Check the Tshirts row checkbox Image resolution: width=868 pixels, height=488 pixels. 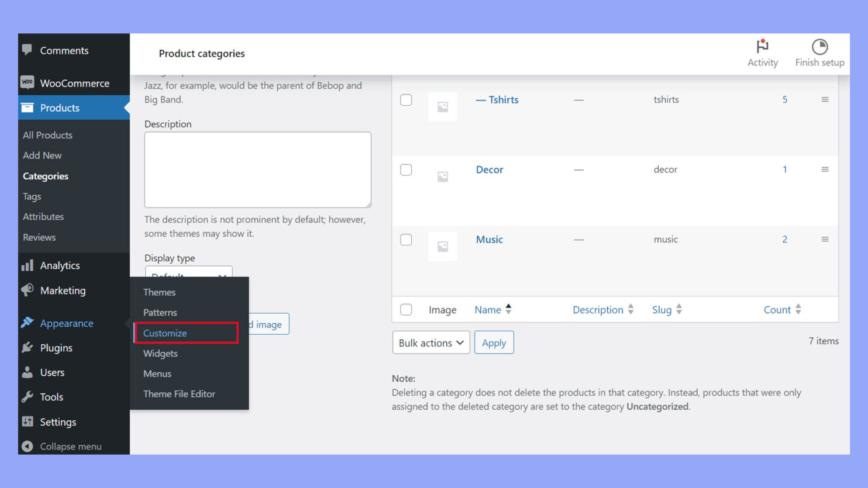tap(406, 99)
